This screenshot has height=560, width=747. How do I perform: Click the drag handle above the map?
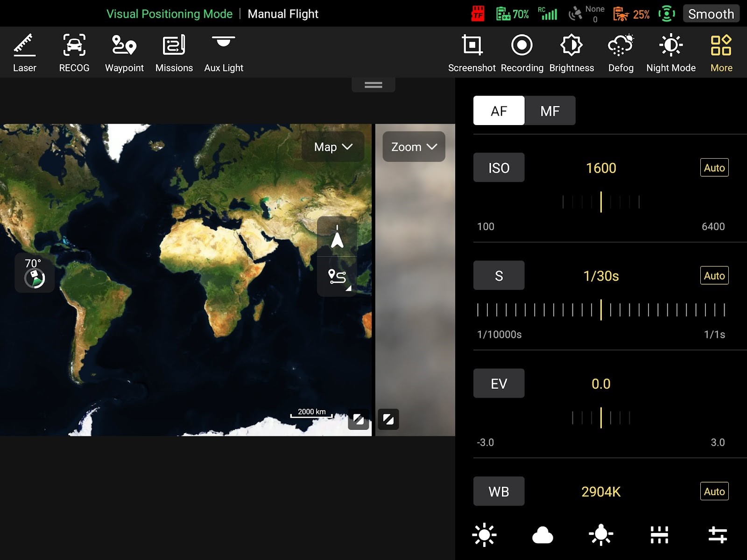pyautogui.click(x=373, y=85)
